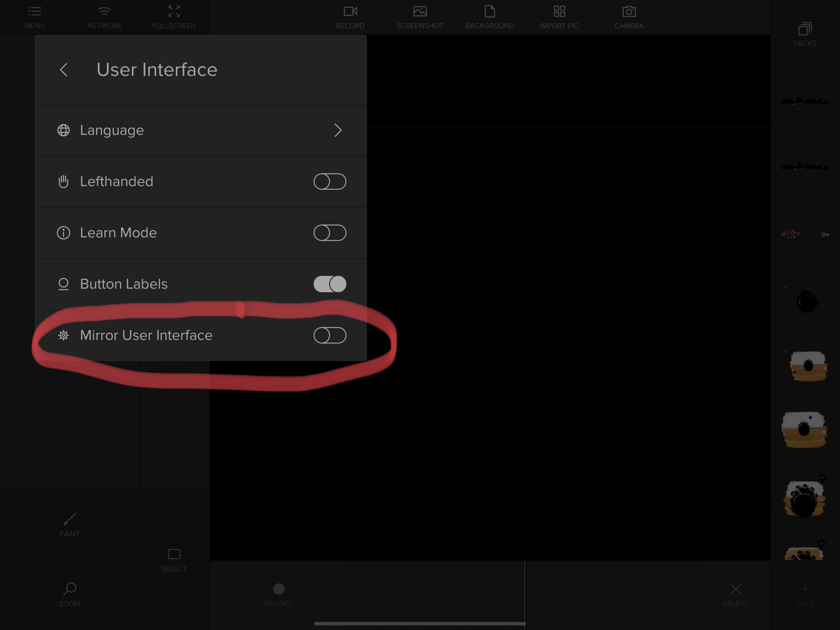Disable the Button Labels toggle
This screenshot has width=840, height=630.
(x=329, y=284)
